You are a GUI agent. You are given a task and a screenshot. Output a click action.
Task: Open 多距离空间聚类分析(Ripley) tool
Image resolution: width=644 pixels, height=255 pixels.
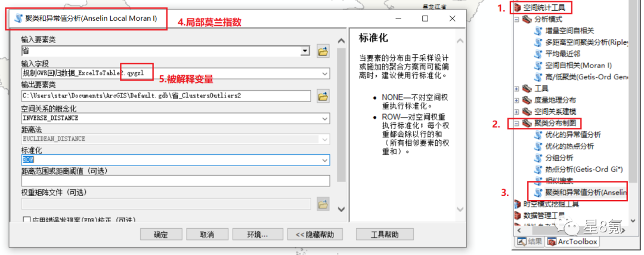click(x=587, y=42)
